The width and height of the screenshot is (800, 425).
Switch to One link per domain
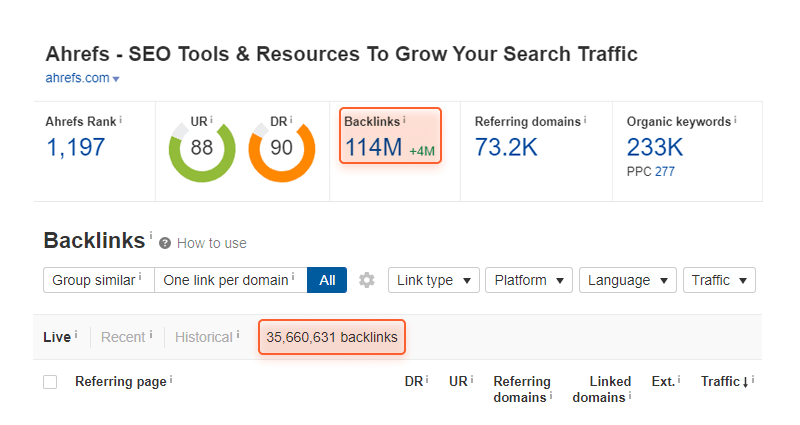click(230, 280)
